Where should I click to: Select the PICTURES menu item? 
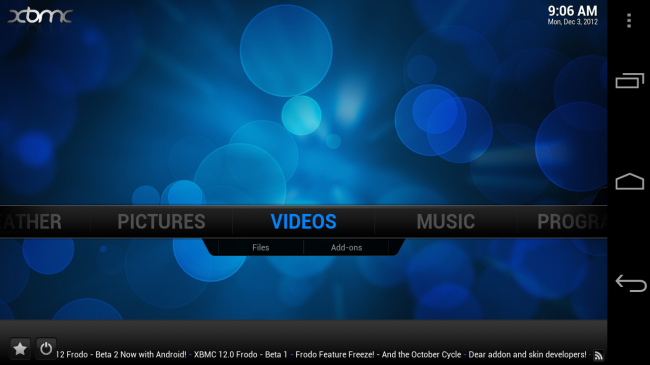coord(161,221)
